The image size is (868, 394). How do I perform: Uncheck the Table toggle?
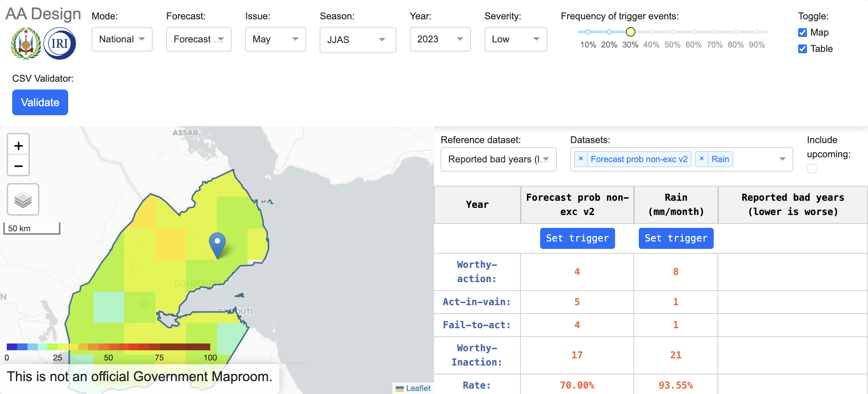[x=802, y=49]
